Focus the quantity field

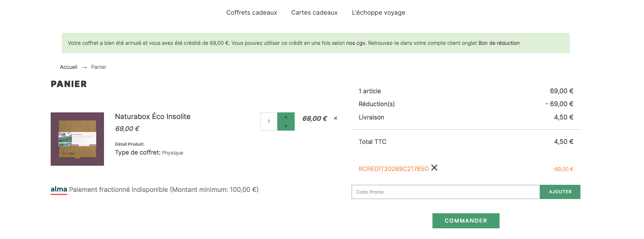(269, 121)
